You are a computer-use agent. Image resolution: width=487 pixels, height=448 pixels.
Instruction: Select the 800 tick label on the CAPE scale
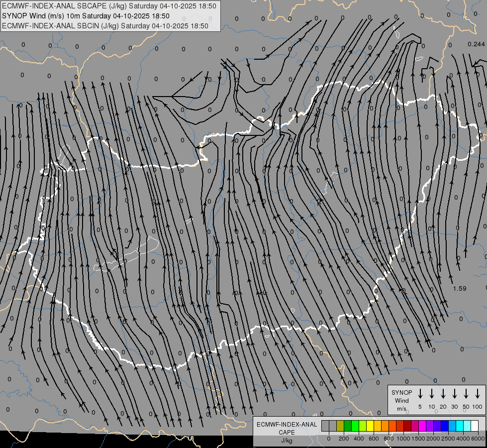(x=389, y=439)
